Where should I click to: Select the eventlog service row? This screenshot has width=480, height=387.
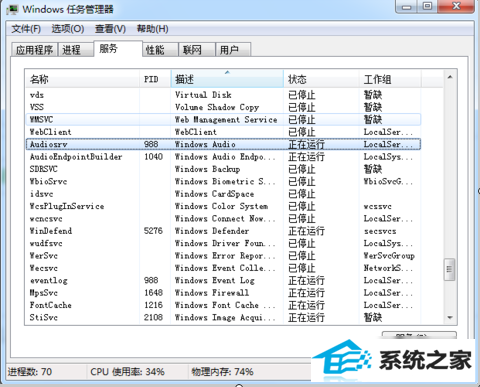tap(223, 280)
